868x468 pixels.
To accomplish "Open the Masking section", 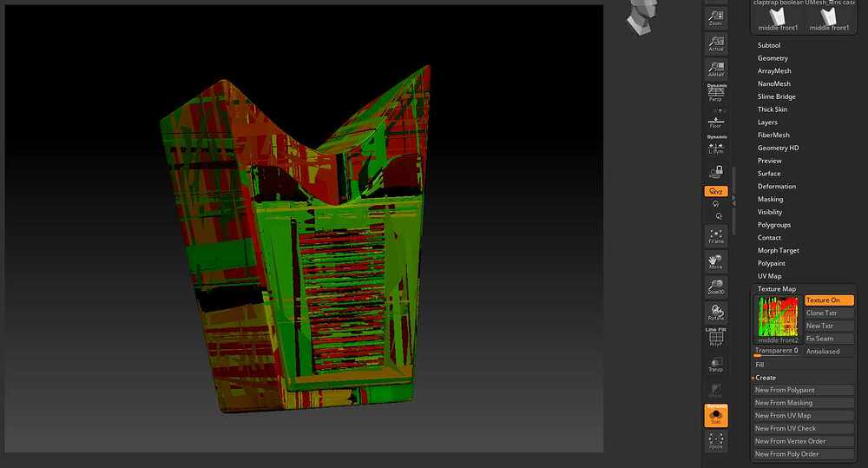I will [x=770, y=199].
